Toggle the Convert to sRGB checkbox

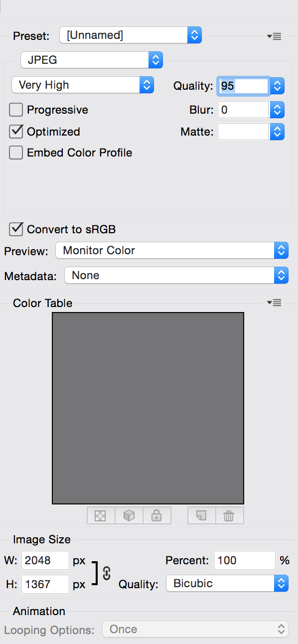(16, 229)
